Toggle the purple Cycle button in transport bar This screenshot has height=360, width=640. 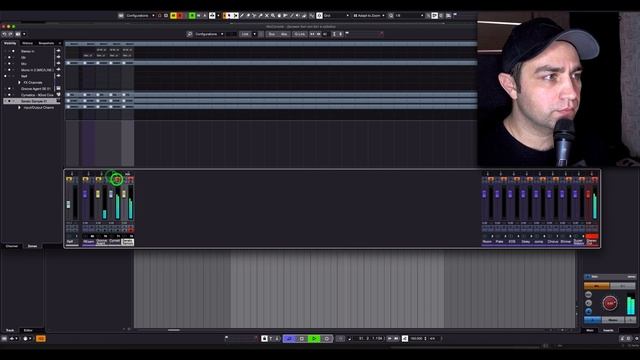click(x=289, y=338)
